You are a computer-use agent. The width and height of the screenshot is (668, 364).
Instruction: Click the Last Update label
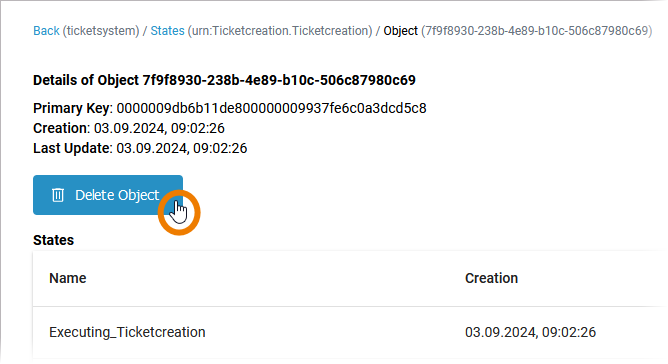tap(72, 148)
